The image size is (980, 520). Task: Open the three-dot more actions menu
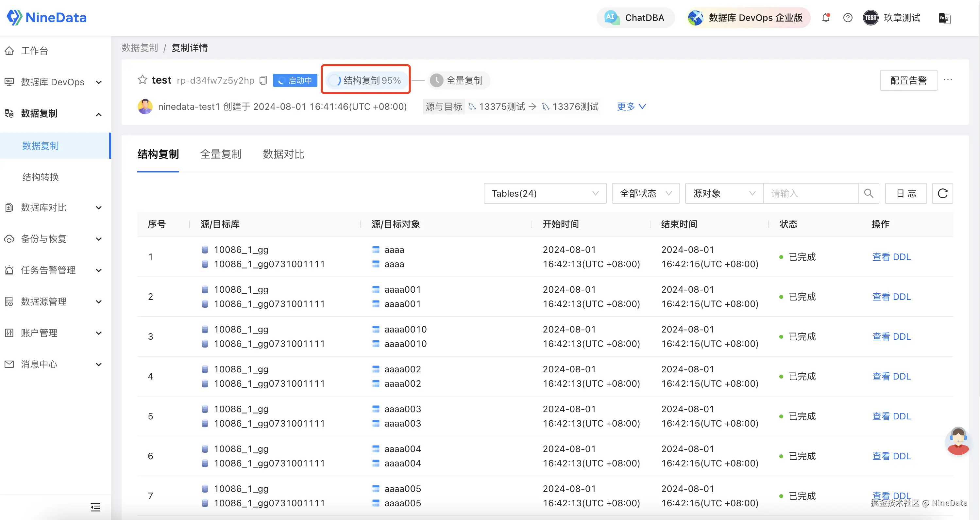[x=948, y=80]
